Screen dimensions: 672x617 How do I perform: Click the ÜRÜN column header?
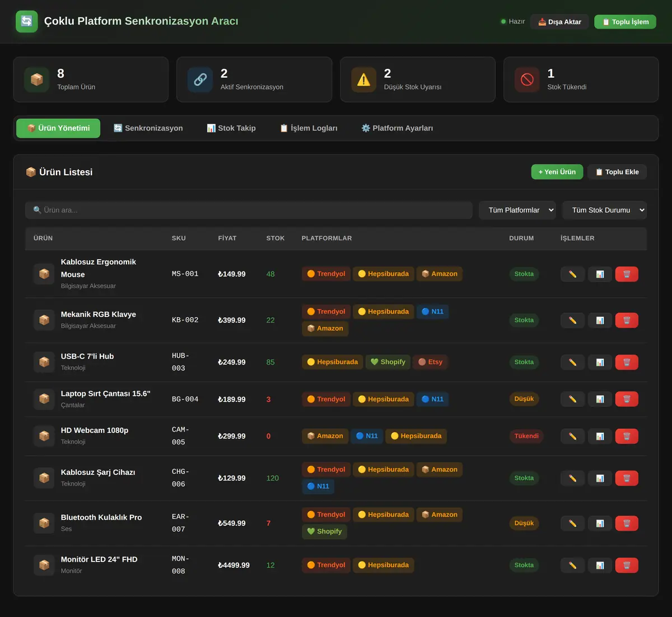pyautogui.click(x=43, y=239)
